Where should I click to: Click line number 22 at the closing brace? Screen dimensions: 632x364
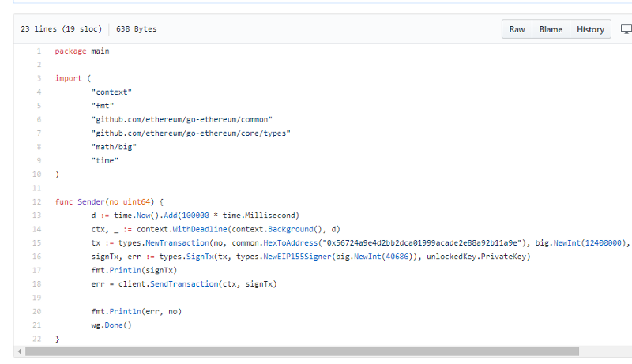click(x=36, y=339)
